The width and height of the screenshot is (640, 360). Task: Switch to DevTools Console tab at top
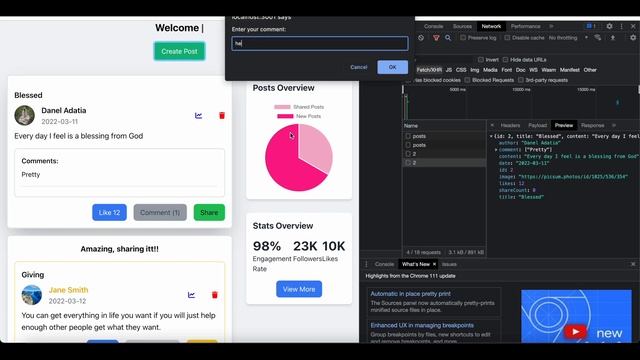pyautogui.click(x=433, y=26)
